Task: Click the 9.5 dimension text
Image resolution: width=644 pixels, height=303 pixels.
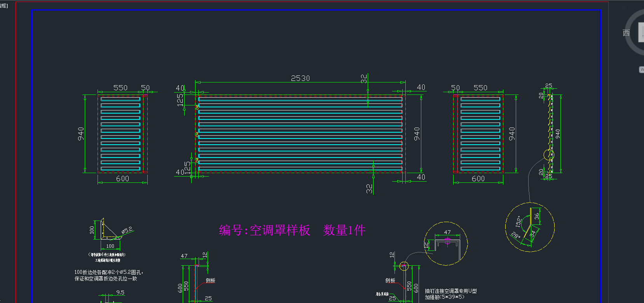Action: click(120, 292)
